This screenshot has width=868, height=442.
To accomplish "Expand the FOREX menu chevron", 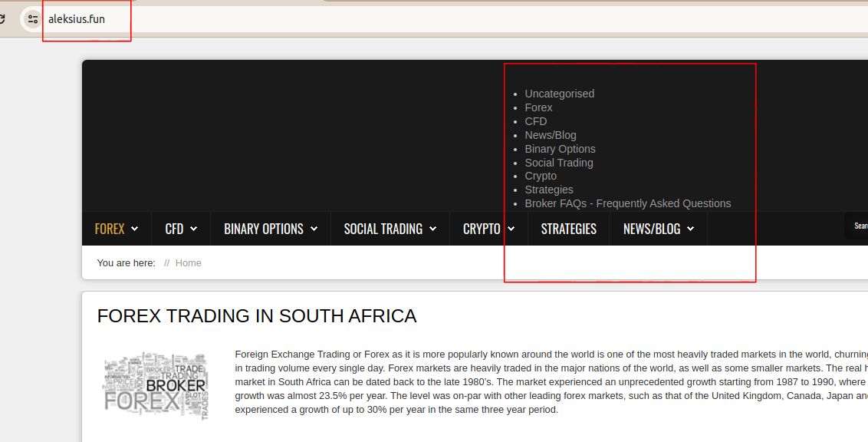I will click(x=134, y=229).
